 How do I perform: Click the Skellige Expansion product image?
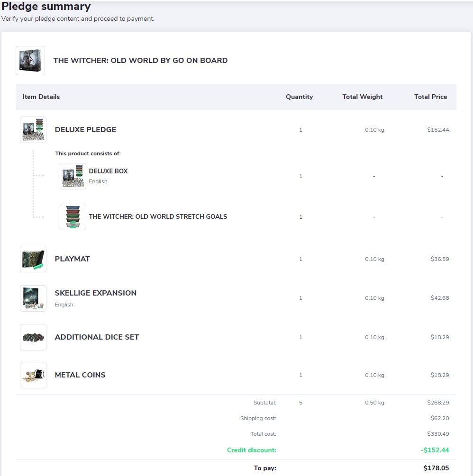click(33, 298)
